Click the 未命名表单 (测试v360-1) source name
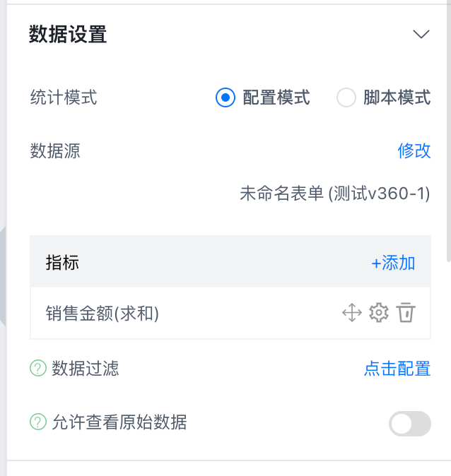 click(x=334, y=193)
